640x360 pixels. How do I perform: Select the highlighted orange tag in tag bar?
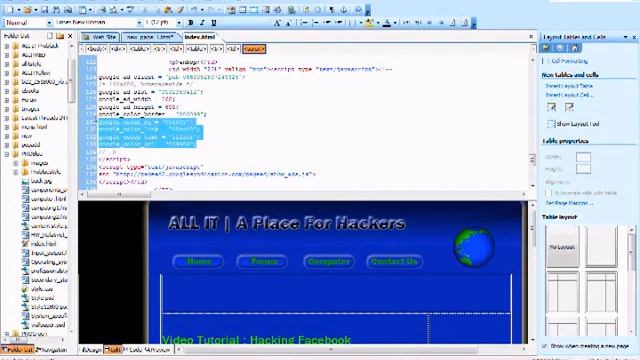tap(254, 49)
